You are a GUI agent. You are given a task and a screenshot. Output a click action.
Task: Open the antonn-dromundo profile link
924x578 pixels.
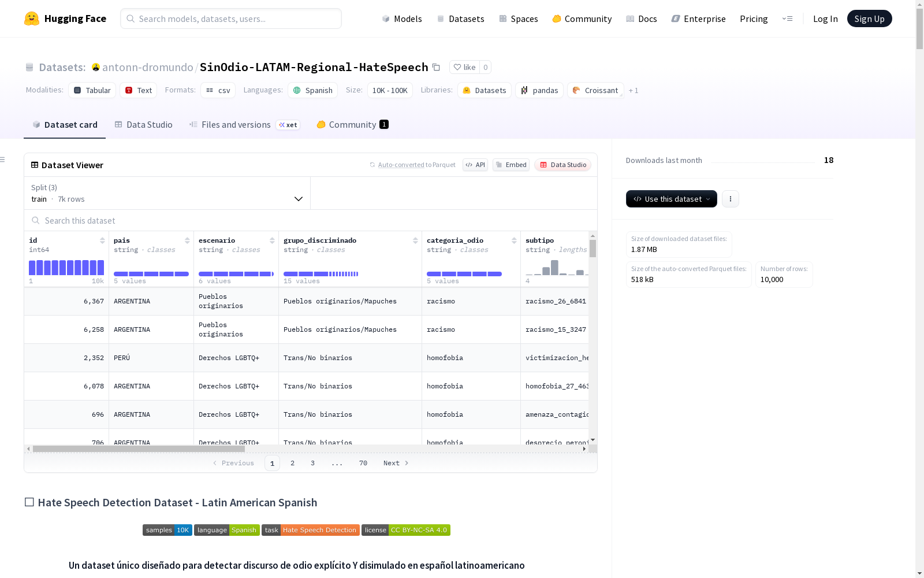[148, 67]
